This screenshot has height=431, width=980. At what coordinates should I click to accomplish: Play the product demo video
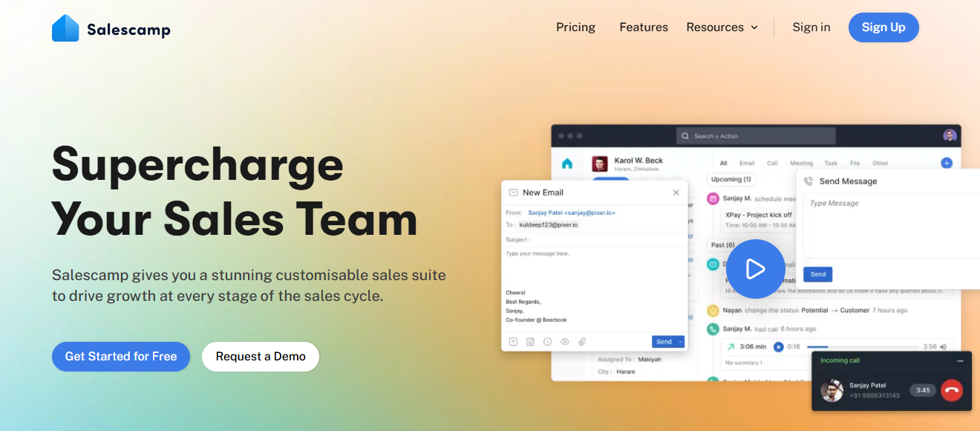point(755,269)
